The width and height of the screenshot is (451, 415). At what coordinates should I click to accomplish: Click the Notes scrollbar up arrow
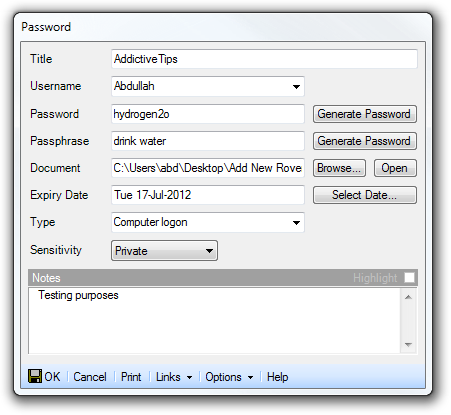(x=408, y=297)
